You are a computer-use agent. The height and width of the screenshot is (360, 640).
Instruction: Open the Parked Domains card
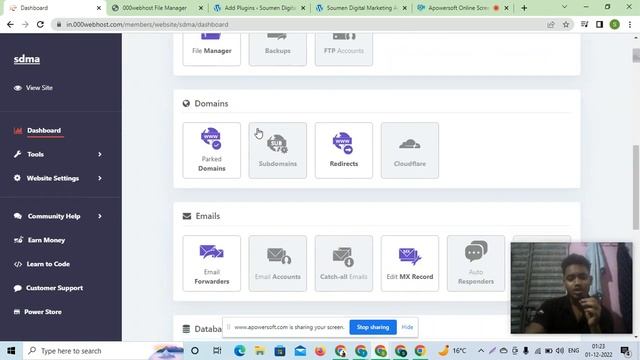click(x=211, y=150)
